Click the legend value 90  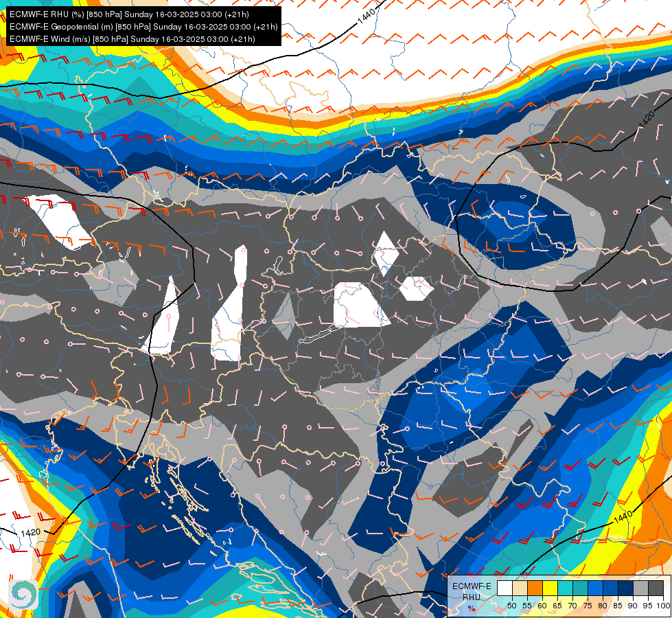click(x=633, y=606)
